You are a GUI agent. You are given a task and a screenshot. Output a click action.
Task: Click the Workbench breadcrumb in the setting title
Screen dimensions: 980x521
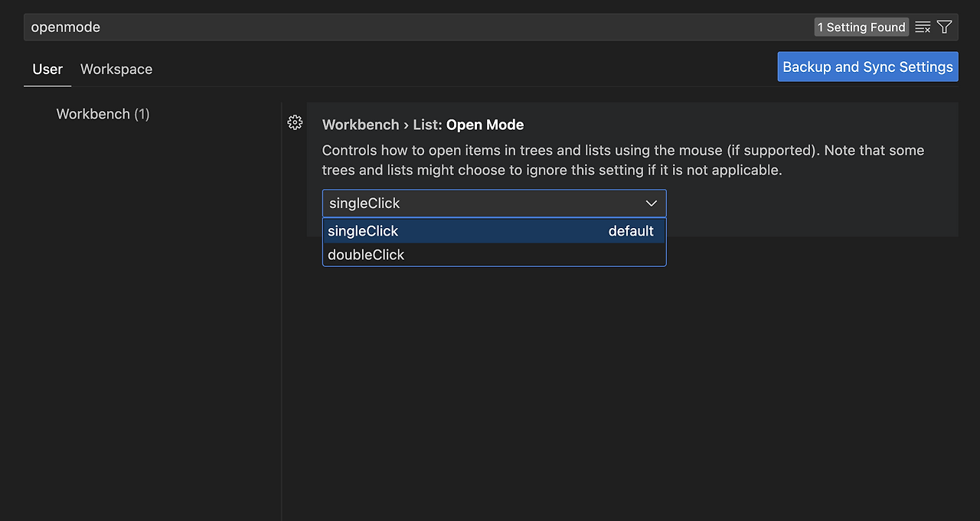[361, 124]
